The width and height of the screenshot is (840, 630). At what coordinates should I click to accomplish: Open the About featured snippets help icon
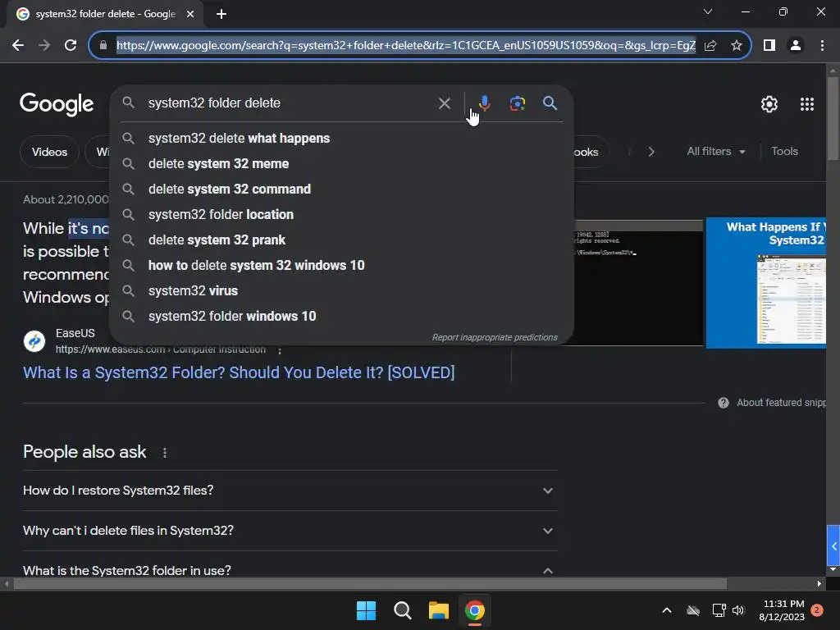[724, 403]
